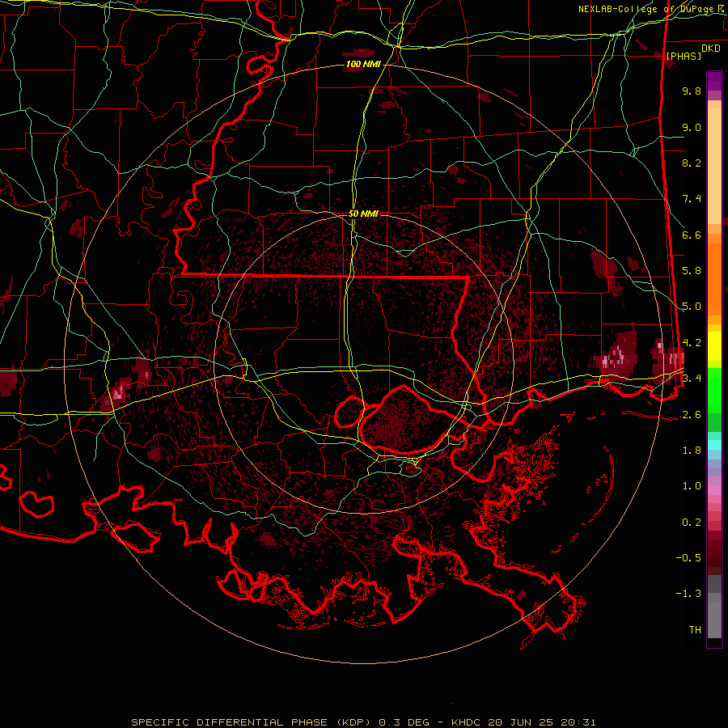Select the 5.8 scale label
Screen dimensions: 728x728
click(x=692, y=271)
